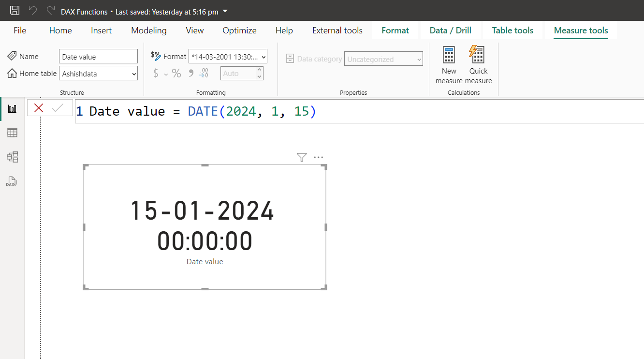Open the Format dropdown showing *14-03-2001

tap(228, 56)
